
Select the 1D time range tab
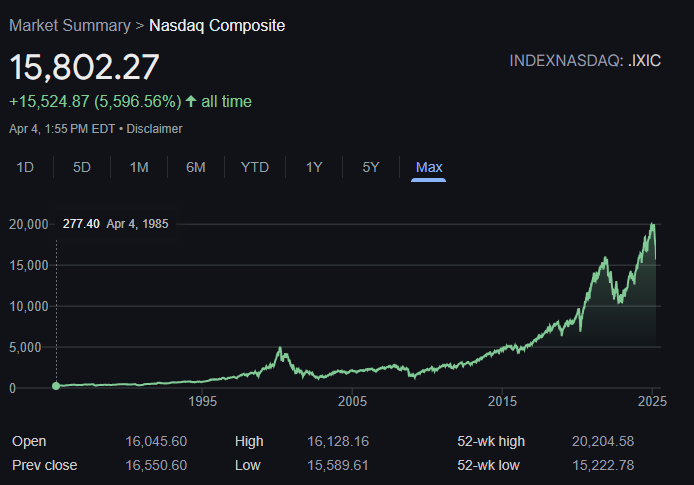click(25, 167)
